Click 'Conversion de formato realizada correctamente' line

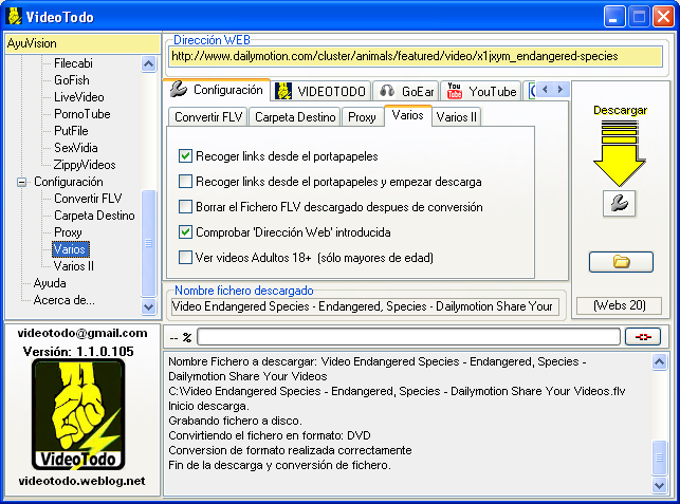[290, 451]
